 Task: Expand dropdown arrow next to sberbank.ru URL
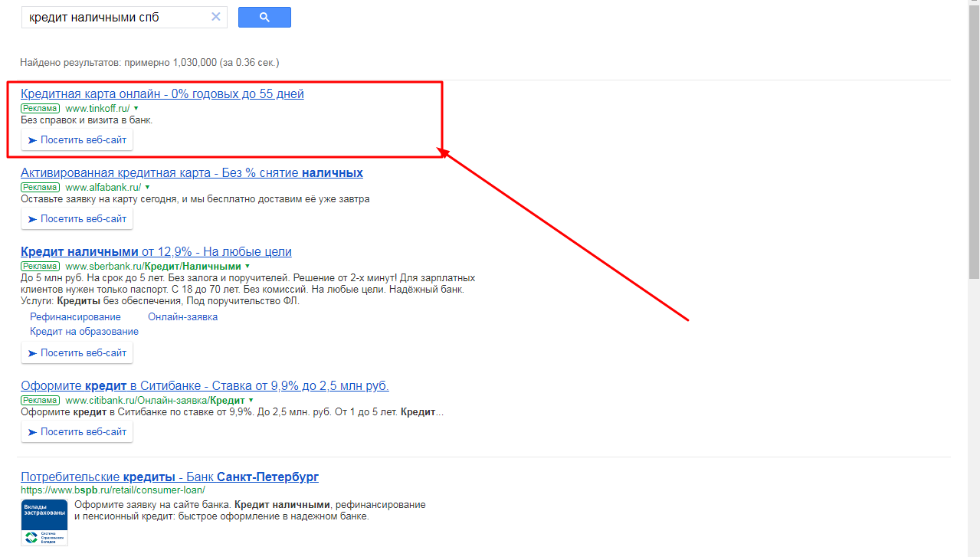[247, 266]
